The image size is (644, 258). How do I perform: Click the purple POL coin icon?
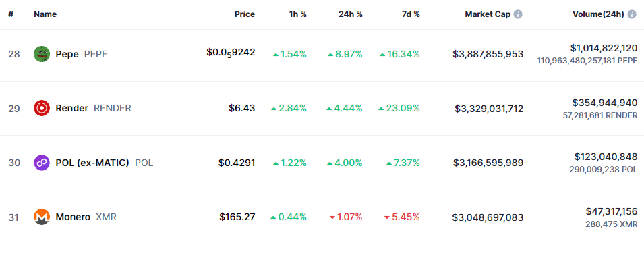(x=42, y=163)
